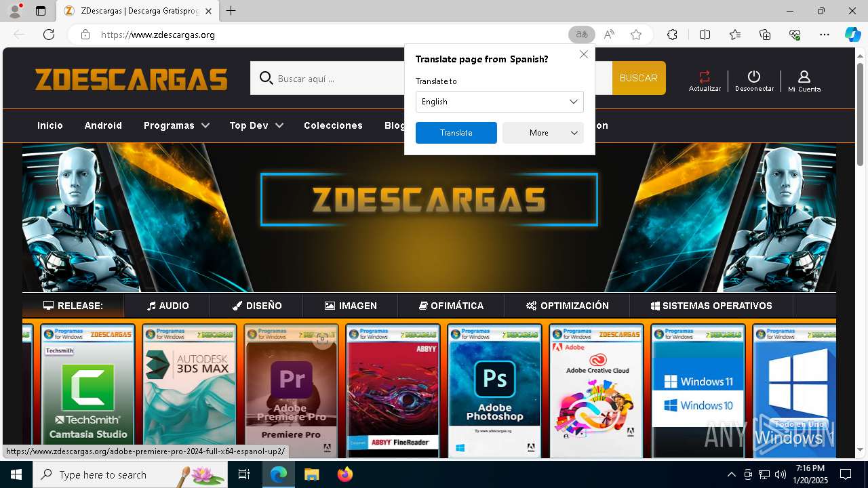
Task: Open Adobe Photoshop thumbnail
Action: [x=495, y=391]
